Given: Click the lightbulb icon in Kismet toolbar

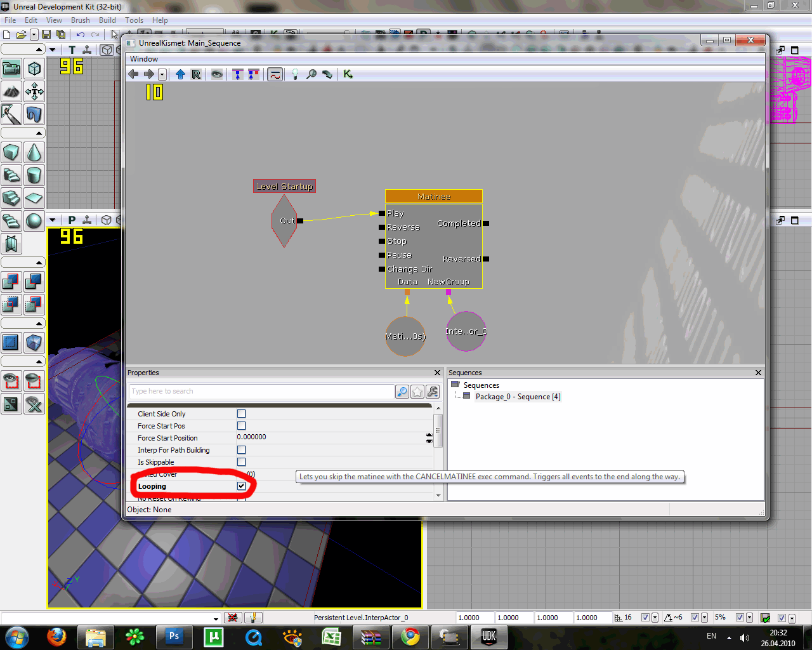Looking at the screenshot, I should tap(295, 74).
